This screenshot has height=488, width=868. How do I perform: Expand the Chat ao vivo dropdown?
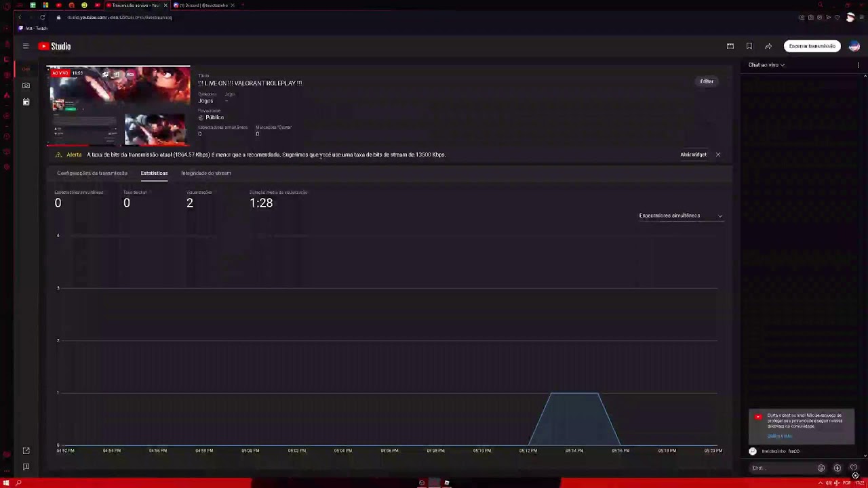[766, 65]
